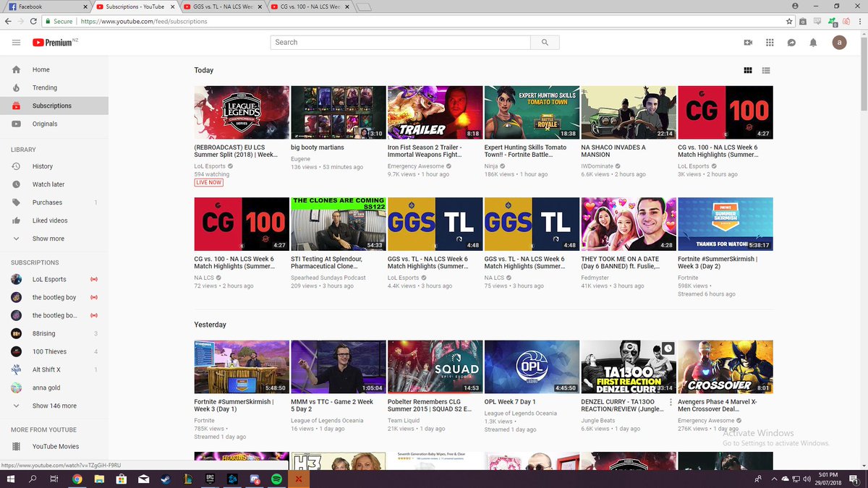Bookmark page with star icon
Screen dimensions: 868x488
click(x=789, y=22)
